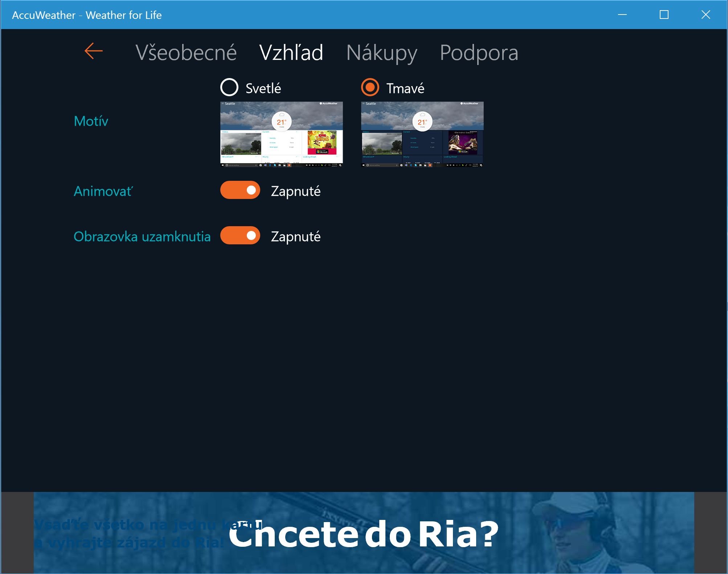Click the Obrazovka uzamknutia label
Screen dimensions: 728x574
pos(142,236)
